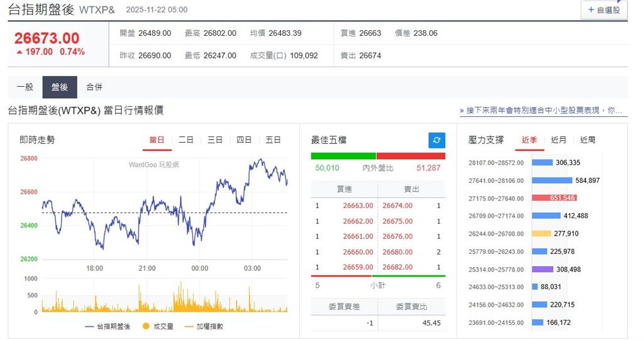The height and width of the screenshot is (340, 644).
Task: Click the 買進 column header
Action: [x=344, y=189]
